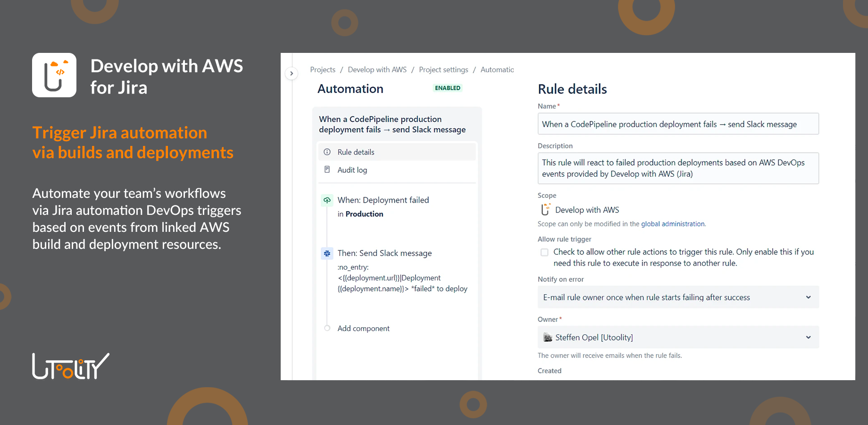Expand the sidebar with the chevron button
The image size is (868, 425).
click(x=292, y=73)
